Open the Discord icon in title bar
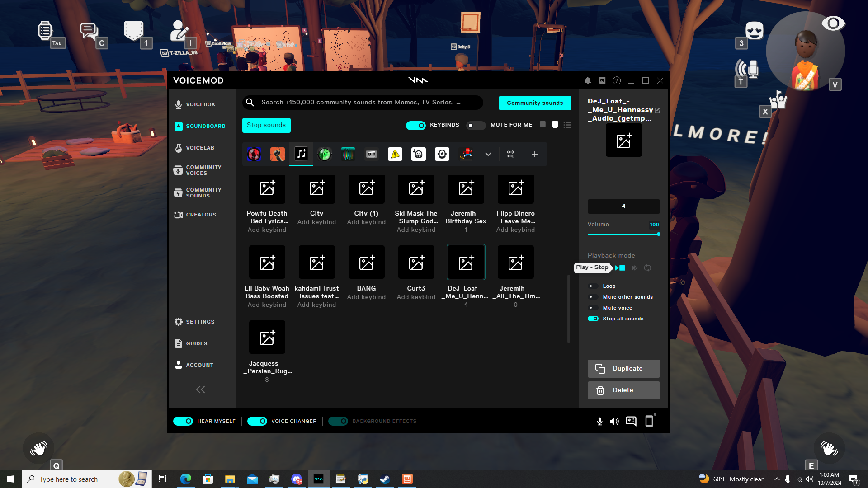Screen dimensions: 868x488 pyautogui.click(x=602, y=80)
